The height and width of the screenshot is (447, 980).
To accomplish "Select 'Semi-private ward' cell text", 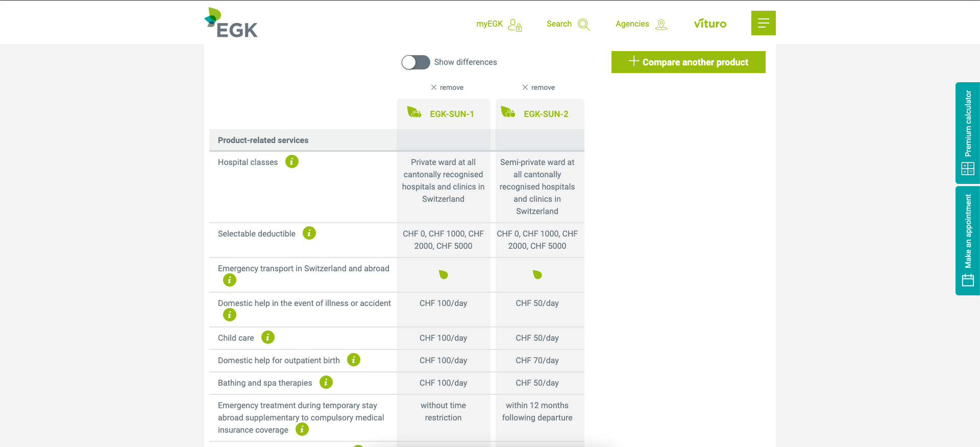I will (x=537, y=186).
